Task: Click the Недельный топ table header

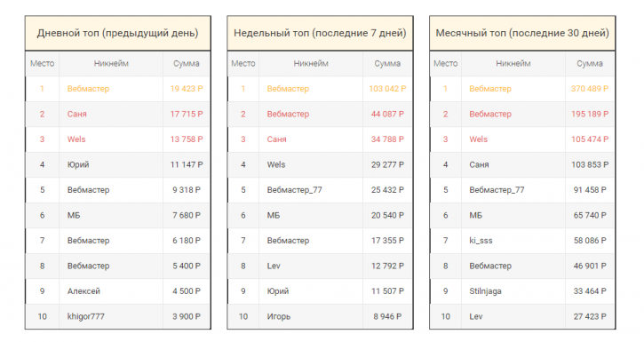Action: click(x=320, y=33)
